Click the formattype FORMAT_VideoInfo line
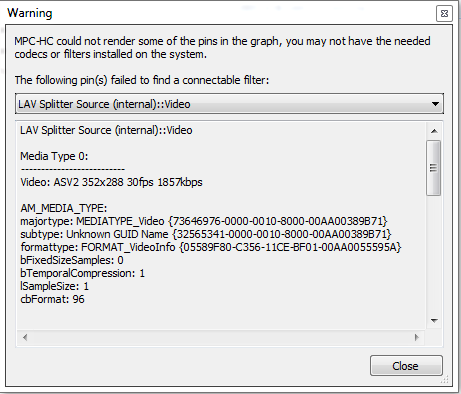The image size is (461, 394). [x=211, y=247]
